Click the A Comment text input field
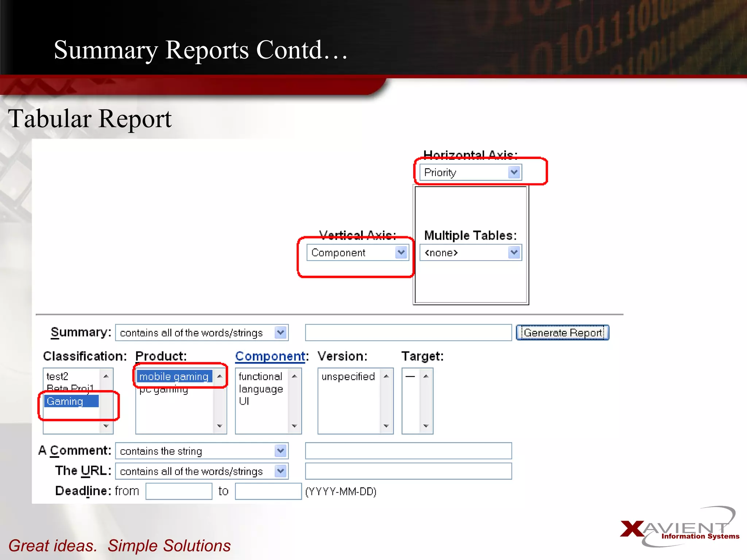The image size is (747, 560). (409, 451)
